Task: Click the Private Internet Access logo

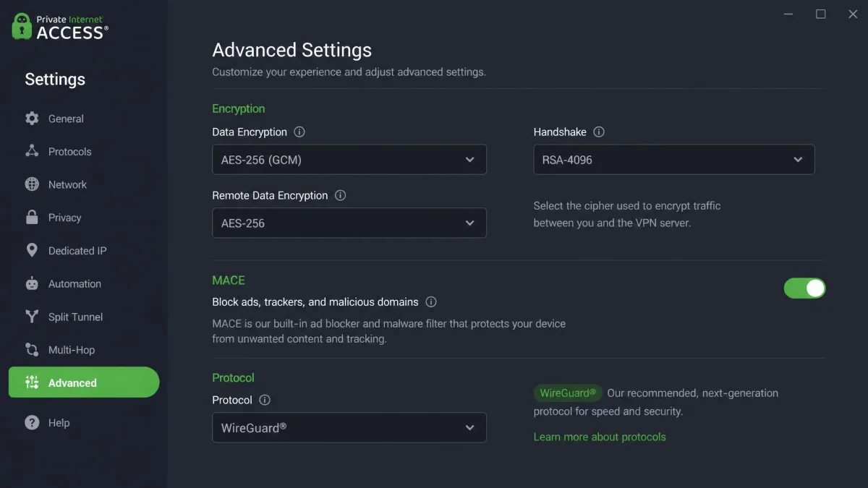Action: (60, 27)
